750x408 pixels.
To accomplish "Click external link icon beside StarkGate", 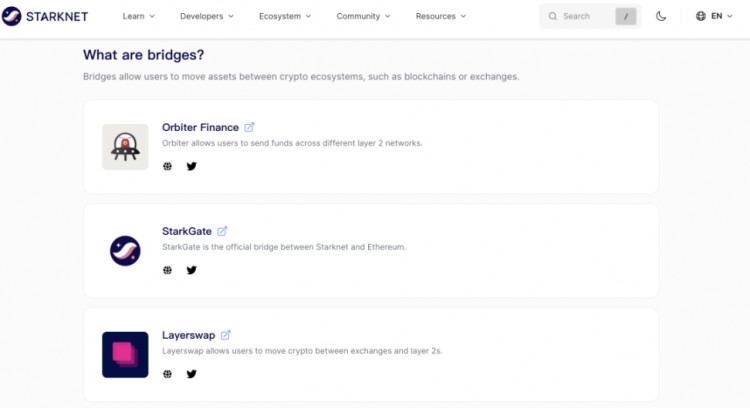I will [222, 231].
